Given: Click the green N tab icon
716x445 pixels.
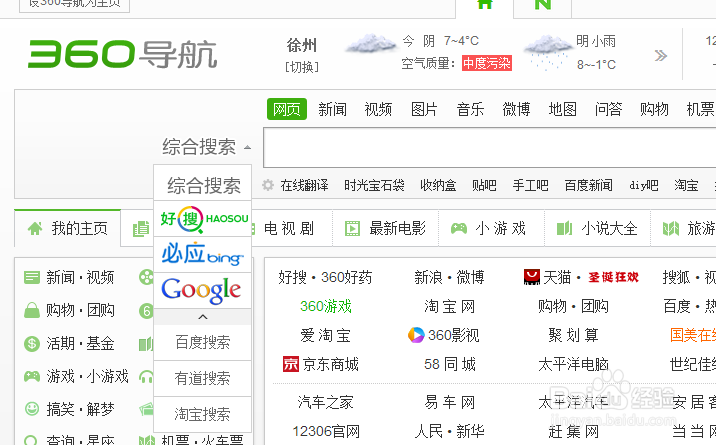Looking at the screenshot, I should click(542, 4).
